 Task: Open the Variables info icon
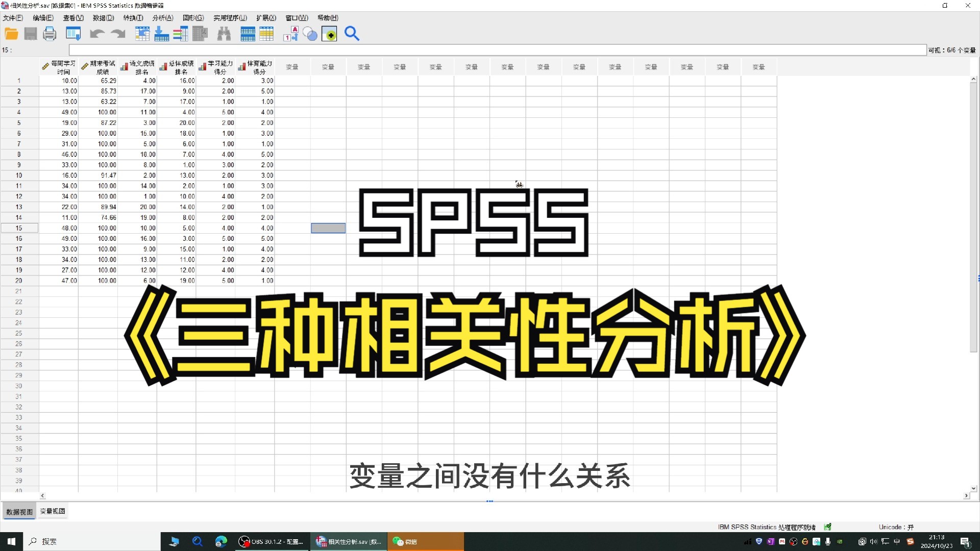(181, 34)
